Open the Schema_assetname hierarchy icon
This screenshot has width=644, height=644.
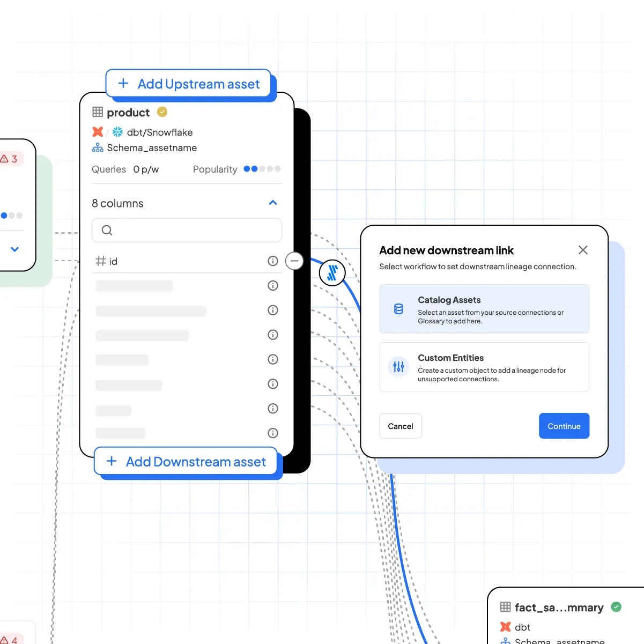(x=97, y=147)
